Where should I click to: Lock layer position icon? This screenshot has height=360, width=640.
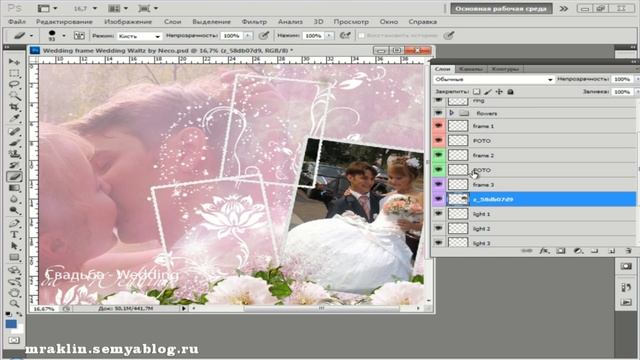coord(499,92)
